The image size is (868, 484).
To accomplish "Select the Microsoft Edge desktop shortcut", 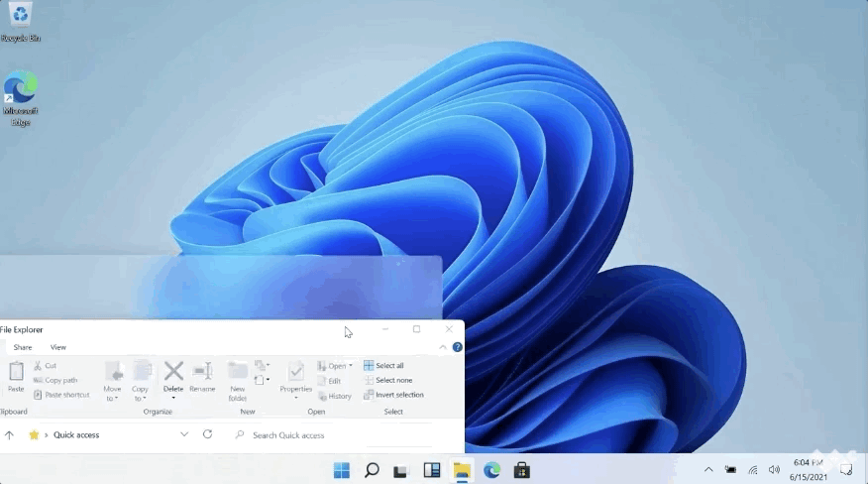I will [x=21, y=99].
